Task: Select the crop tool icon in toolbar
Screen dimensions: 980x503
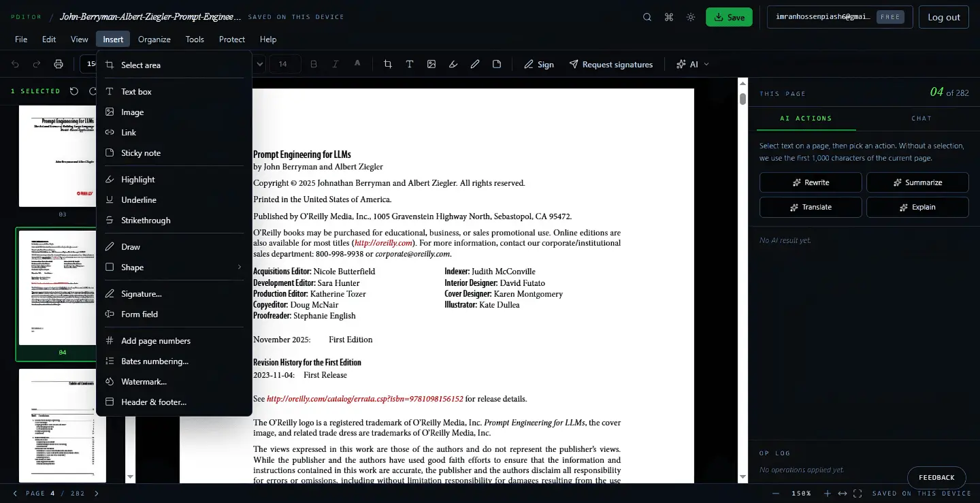Action: (x=388, y=64)
